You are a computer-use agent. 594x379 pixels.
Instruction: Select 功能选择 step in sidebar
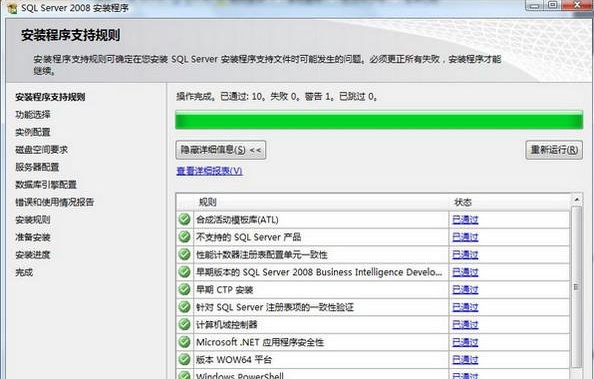pos(33,114)
